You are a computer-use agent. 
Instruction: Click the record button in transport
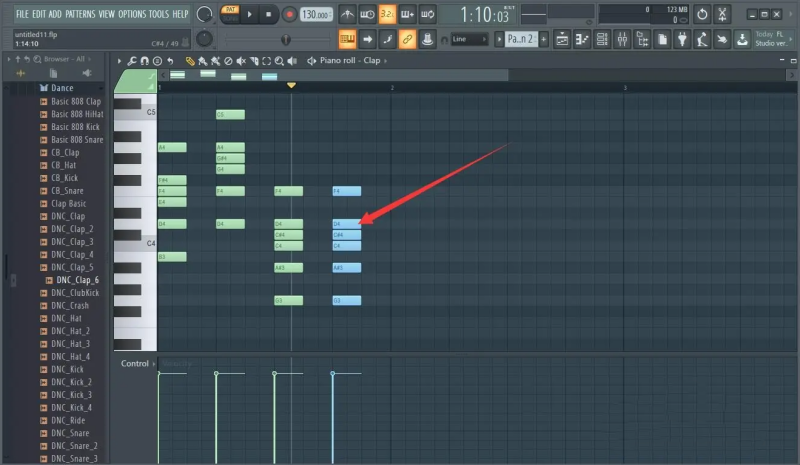pyautogui.click(x=289, y=14)
